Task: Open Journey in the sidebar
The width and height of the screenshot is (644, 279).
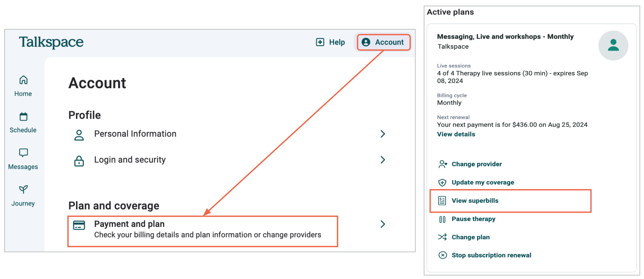Action: click(x=23, y=196)
